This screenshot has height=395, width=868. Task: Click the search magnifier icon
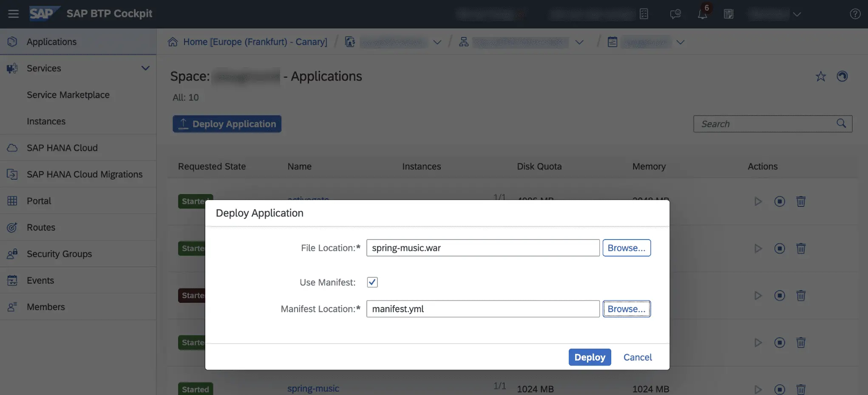pos(841,124)
